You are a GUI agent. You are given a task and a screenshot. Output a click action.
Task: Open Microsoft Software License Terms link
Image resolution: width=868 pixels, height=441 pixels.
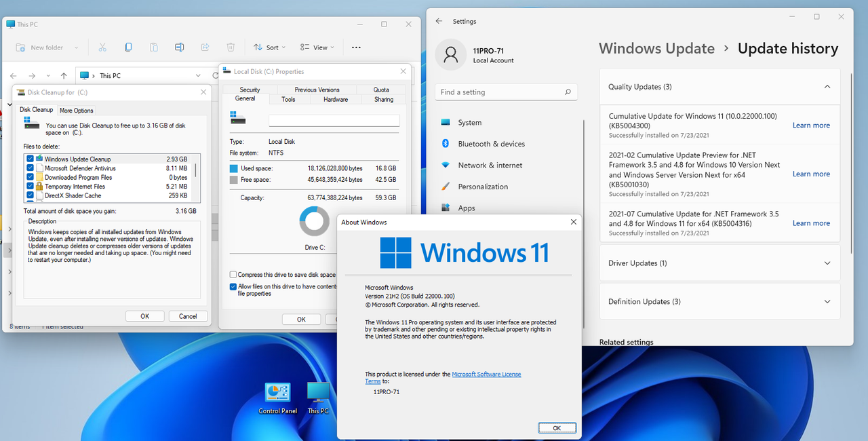click(443, 377)
